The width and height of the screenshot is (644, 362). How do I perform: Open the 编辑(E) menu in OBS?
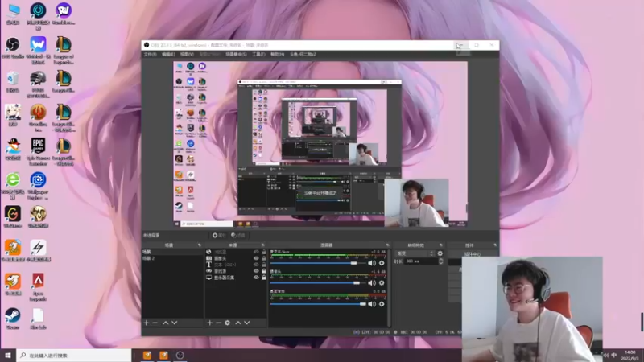click(x=168, y=54)
